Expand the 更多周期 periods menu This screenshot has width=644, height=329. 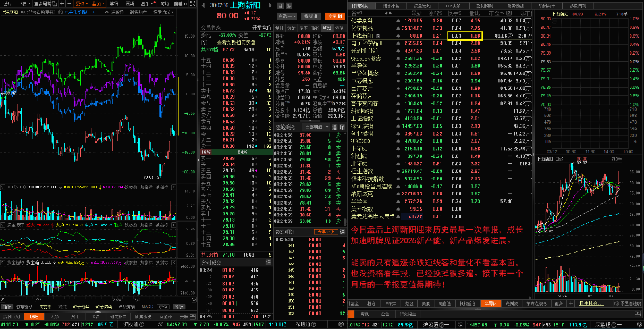click(42, 4)
